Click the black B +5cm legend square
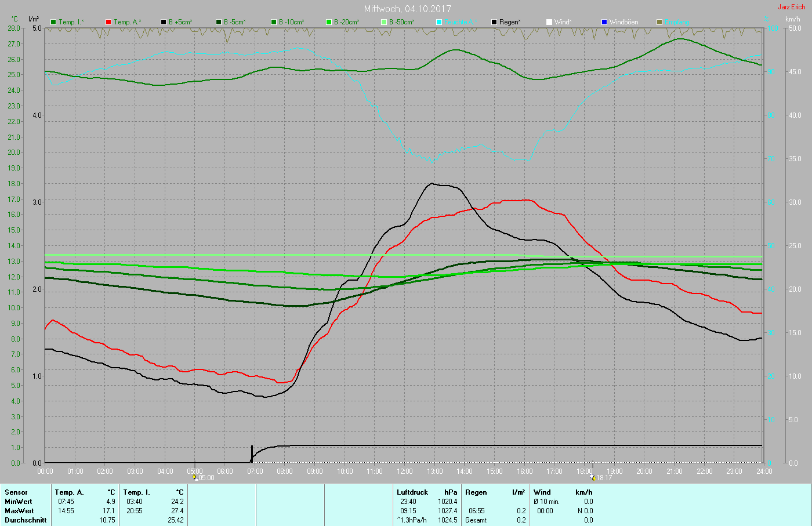Screen dimensions: 812x526 pos(164,22)
